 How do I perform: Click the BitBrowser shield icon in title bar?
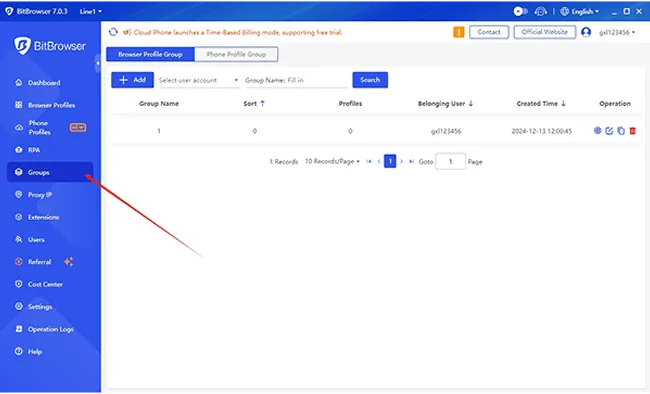click(x=9, y=11)
